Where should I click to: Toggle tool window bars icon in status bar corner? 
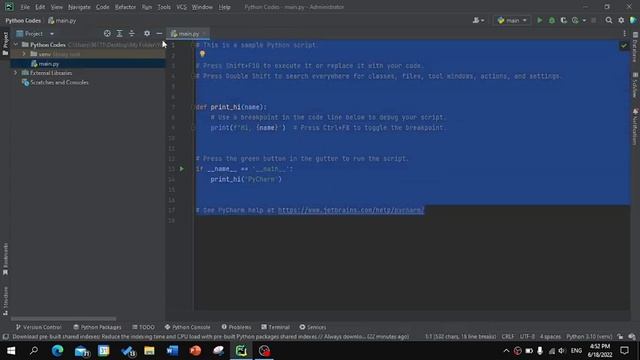tap(6, 337)
